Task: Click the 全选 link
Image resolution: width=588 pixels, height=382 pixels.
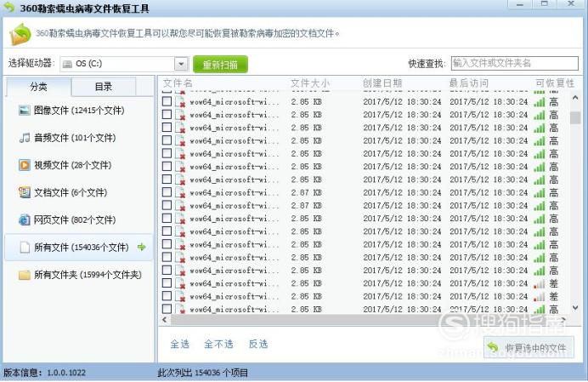Action: (180, 344)
